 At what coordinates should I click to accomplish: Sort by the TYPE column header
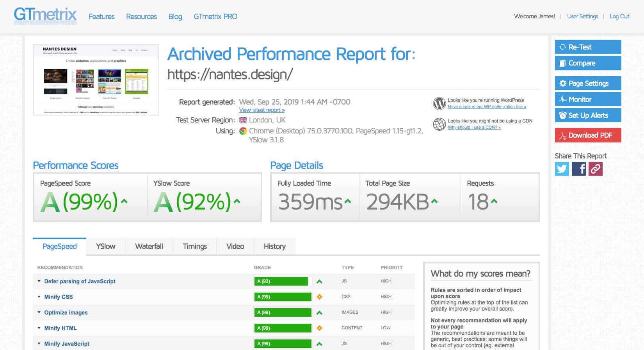[x=348, y=268]
